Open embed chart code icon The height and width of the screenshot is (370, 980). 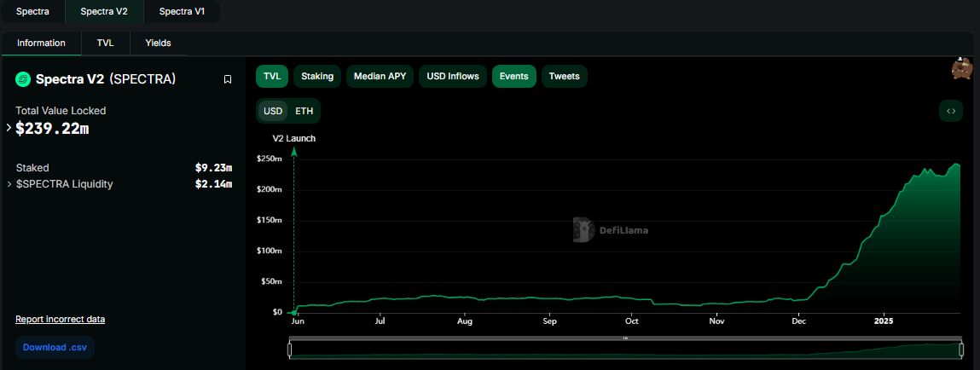click(951, 111)
